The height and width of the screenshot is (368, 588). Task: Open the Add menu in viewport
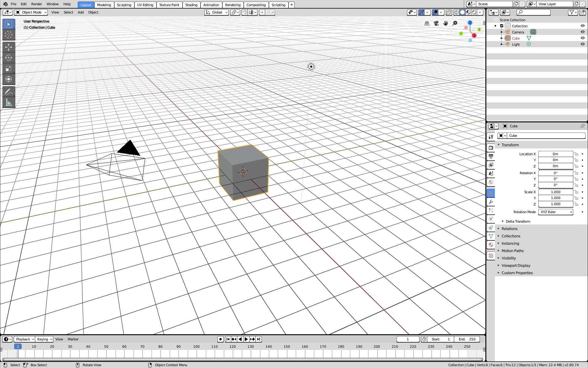pos(81,12)
